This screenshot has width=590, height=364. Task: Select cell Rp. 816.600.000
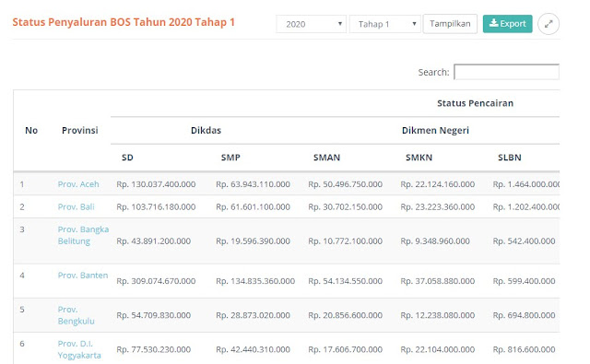[x=524, y=349]
